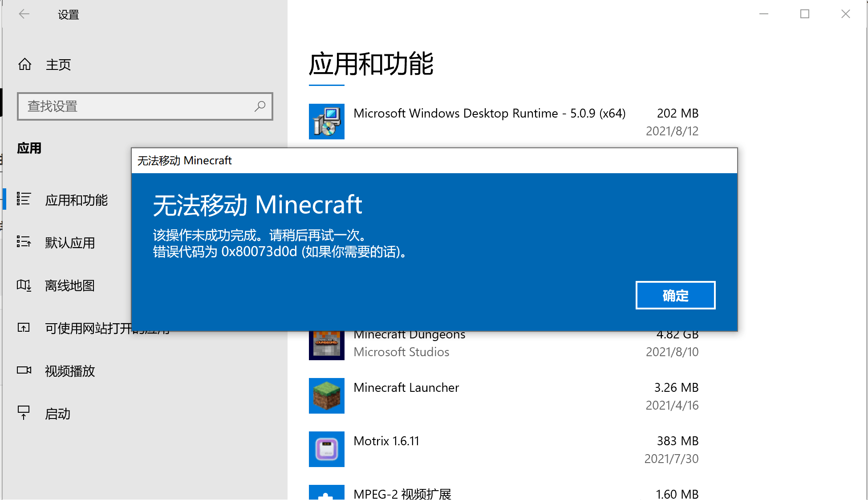Click the 应用 section header in sidebar
The width and height of the screenshot is (868, 500).
pos(29,148)
